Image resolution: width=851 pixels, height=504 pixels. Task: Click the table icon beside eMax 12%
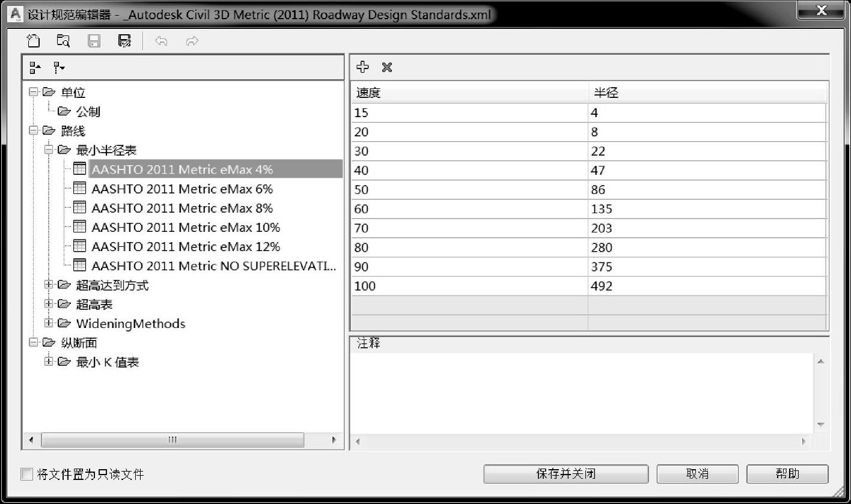(x=79, y=246)
